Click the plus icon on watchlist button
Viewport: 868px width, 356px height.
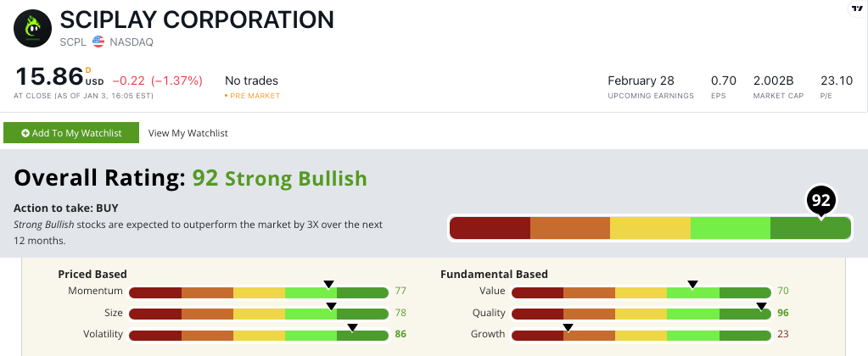pos(25,133)
